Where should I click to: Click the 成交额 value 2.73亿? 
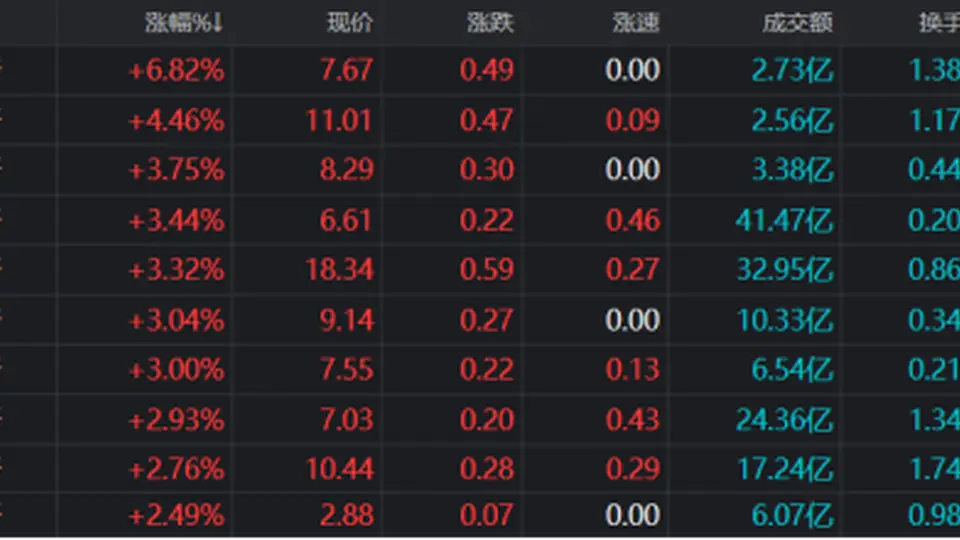click(792, 70)
